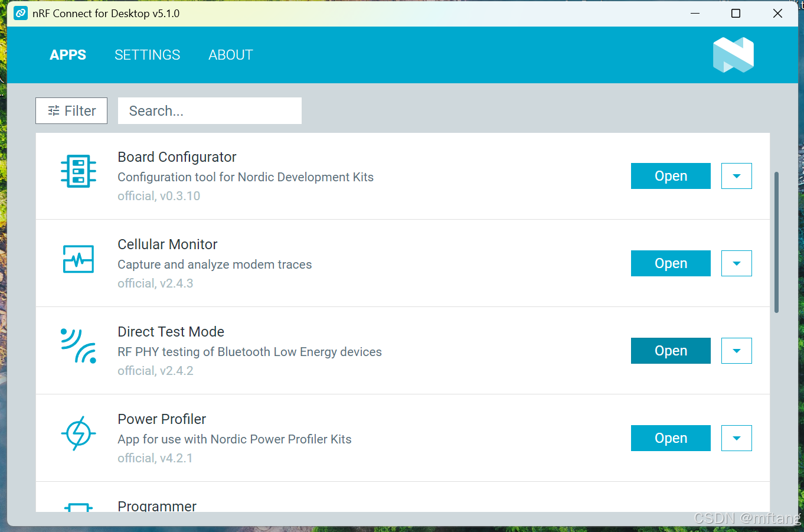
Task: Expand Board Configurator options dropdown
Action: point(737,176)
